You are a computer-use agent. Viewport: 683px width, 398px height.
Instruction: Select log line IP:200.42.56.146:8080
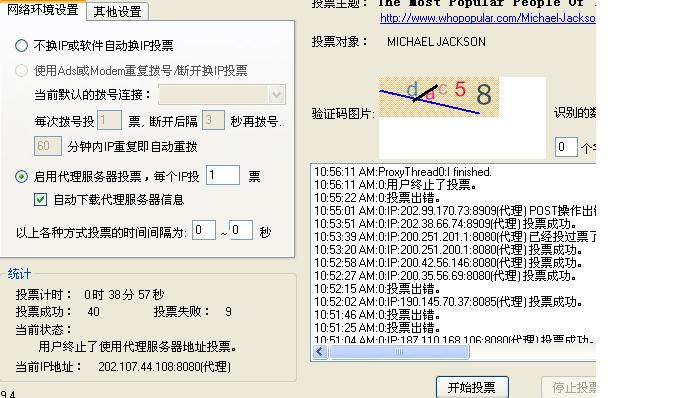point(448,263)
